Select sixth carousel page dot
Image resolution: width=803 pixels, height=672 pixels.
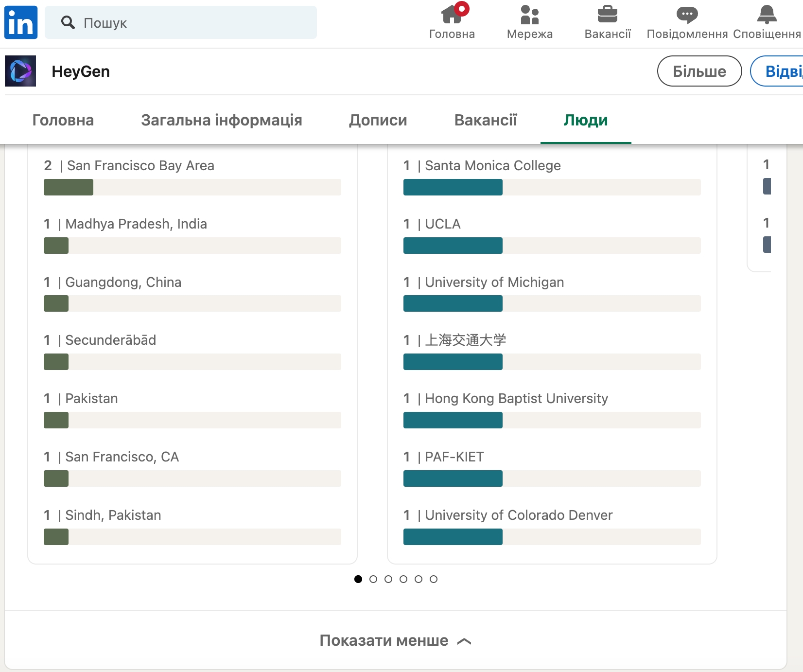(x=434, y=579)
